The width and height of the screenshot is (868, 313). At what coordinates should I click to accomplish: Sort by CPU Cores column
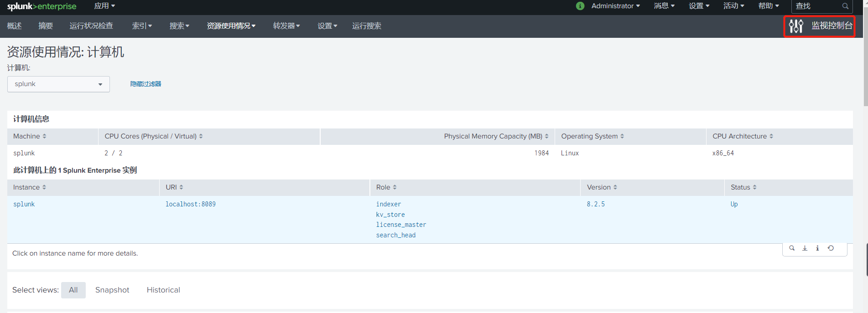click(x=154, y=136)
